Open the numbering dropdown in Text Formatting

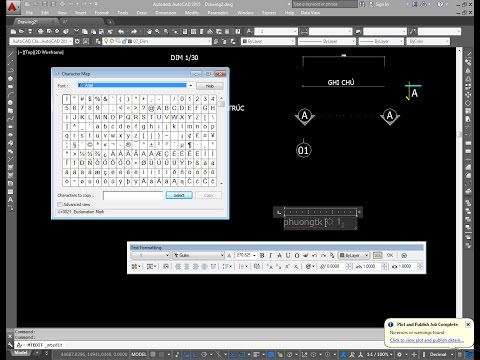click(242, 266)
